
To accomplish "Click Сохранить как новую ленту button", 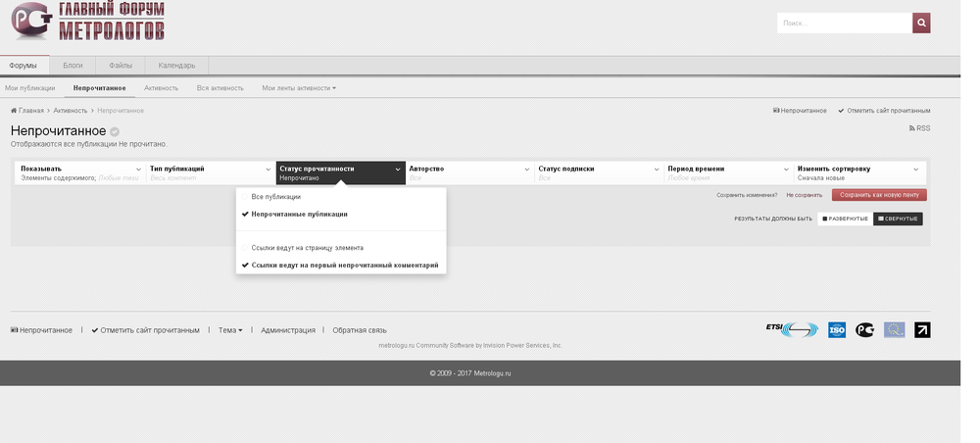I will (x=879, y=195).
